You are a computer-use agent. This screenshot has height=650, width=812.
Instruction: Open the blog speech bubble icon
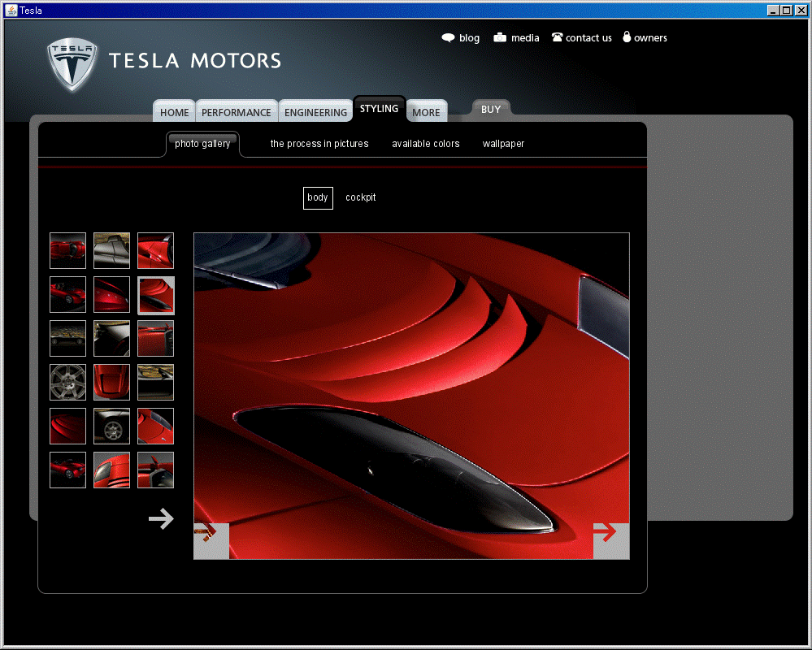tap(448, 38)
